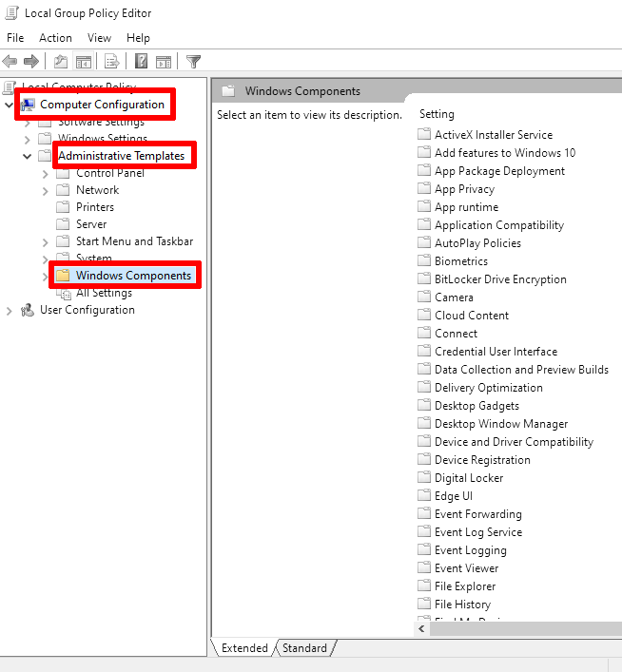Expand the User Configuration node
Viewport: 622px width, 672px height.
tap(9, 310)
